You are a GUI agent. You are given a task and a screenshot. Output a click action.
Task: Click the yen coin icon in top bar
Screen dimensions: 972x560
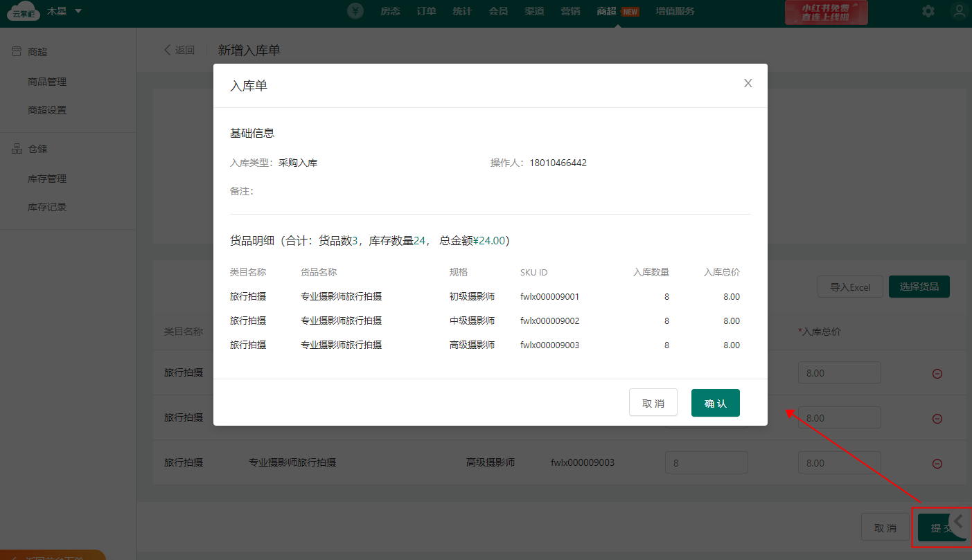(x=355, y=11)
